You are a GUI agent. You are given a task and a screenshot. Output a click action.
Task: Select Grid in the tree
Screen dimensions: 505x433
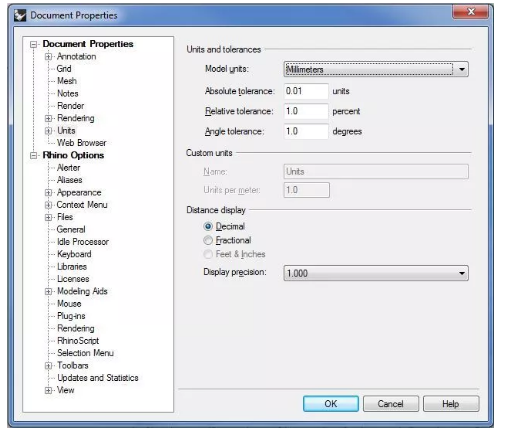64,69
